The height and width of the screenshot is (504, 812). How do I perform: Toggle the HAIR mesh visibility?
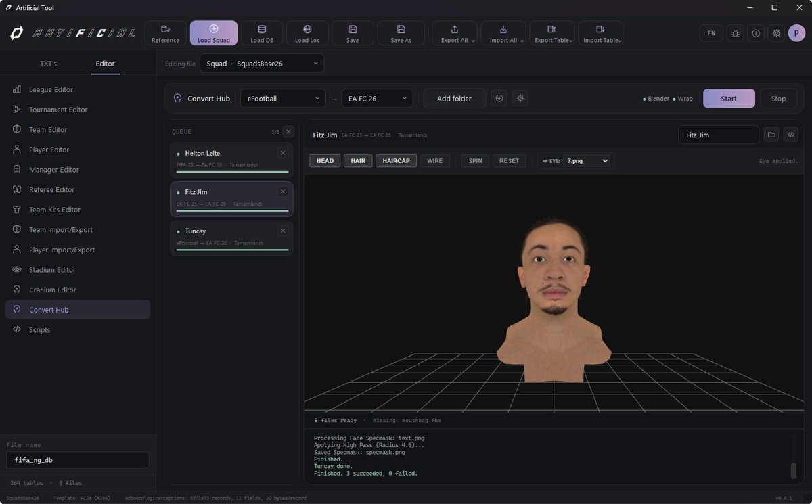[358, 161]
